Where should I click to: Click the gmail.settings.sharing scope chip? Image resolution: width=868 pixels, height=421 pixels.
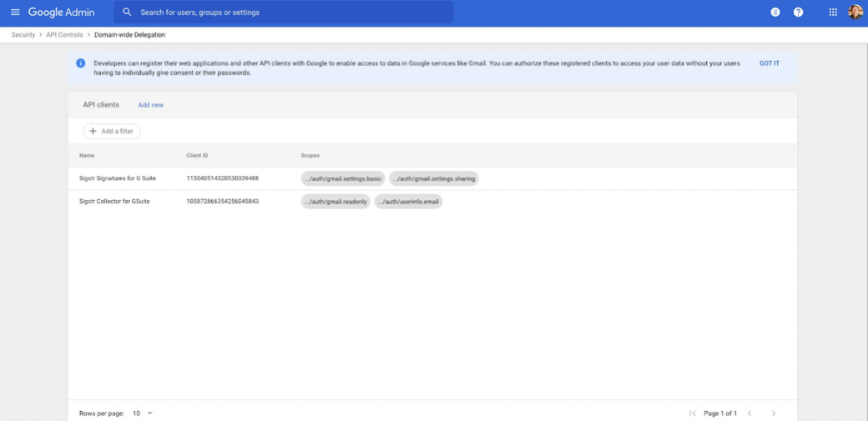click(x=433, y=178)
